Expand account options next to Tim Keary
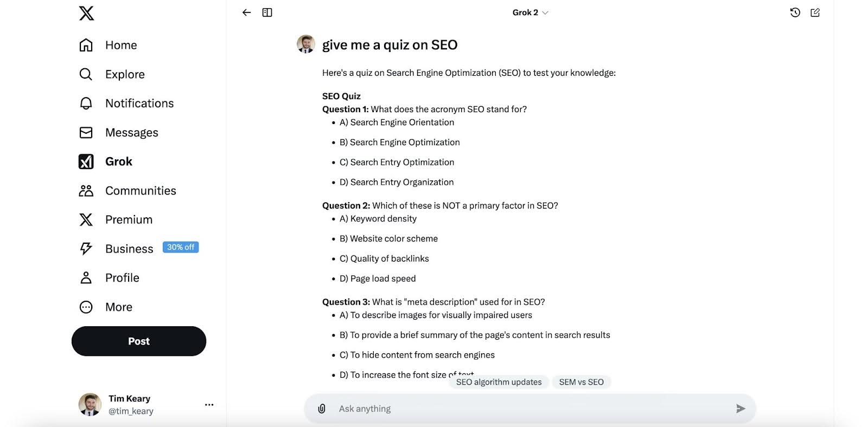868x427 pixels. (x=209, y=405)
